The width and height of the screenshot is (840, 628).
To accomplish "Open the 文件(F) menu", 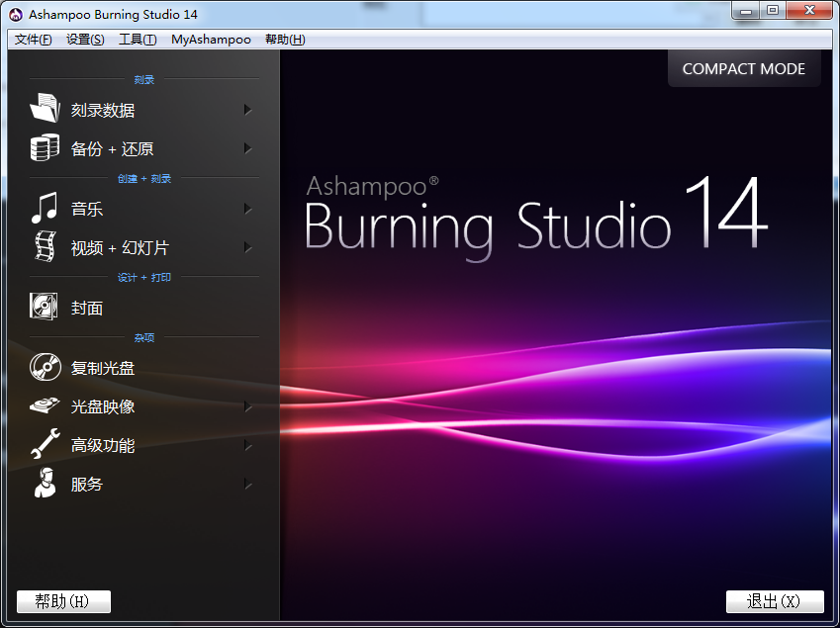I will pos(33,40).
